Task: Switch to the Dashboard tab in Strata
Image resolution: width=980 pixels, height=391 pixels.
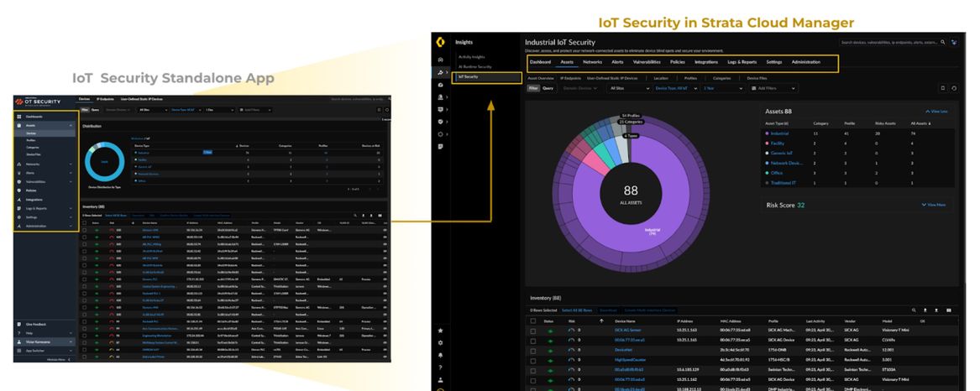Action: 541,62
